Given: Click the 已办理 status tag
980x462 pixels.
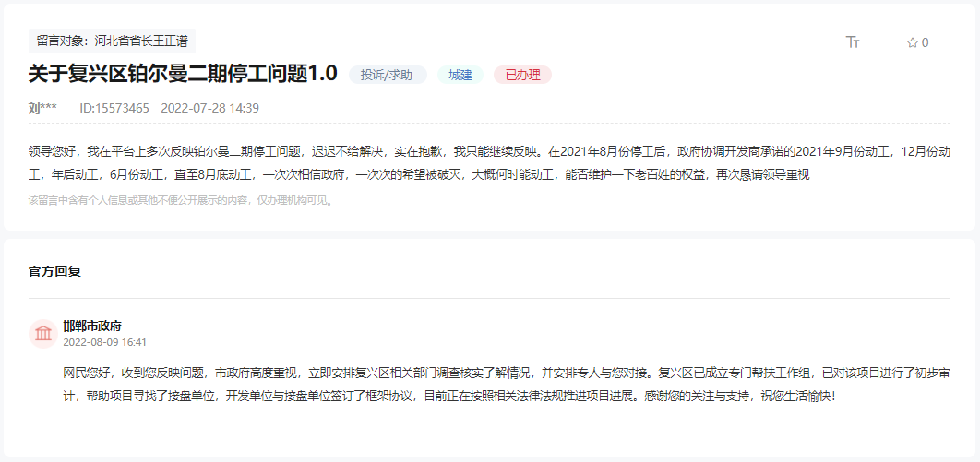Looking at the screenshot, I should coord(522,75).
